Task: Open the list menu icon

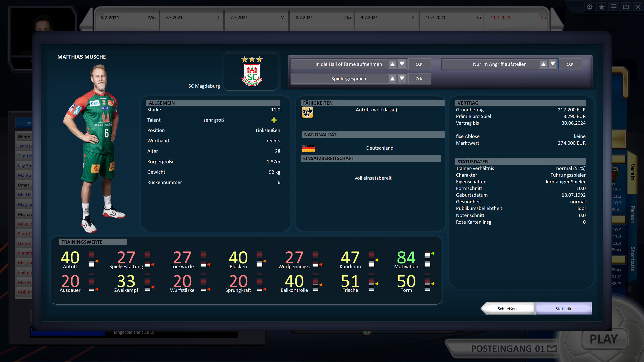Action: pyautogui.click(x=614, y=7)
